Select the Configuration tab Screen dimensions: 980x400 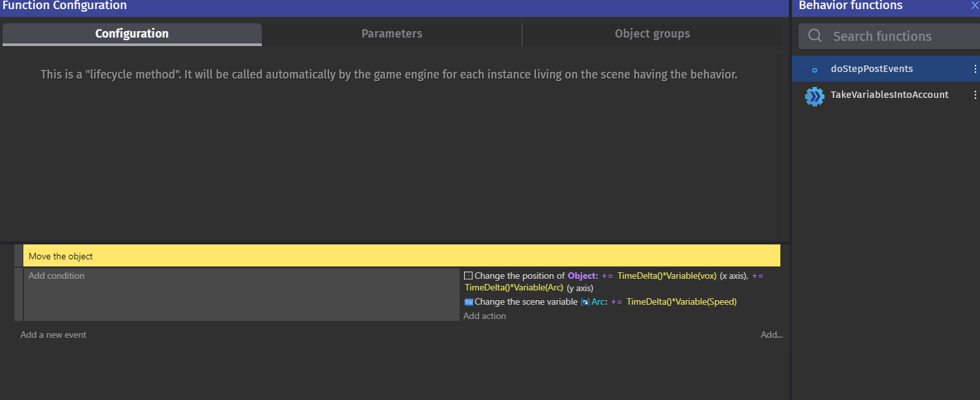(132, 33)
